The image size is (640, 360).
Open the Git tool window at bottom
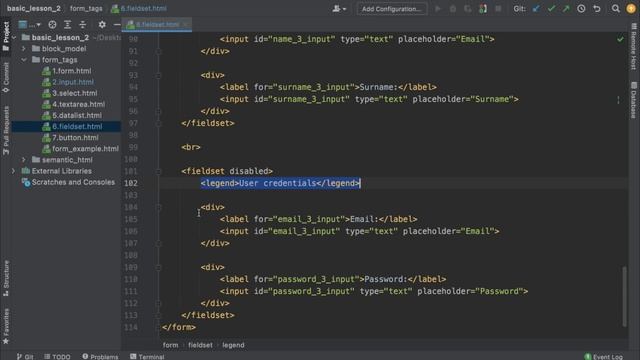click(25, 356)
